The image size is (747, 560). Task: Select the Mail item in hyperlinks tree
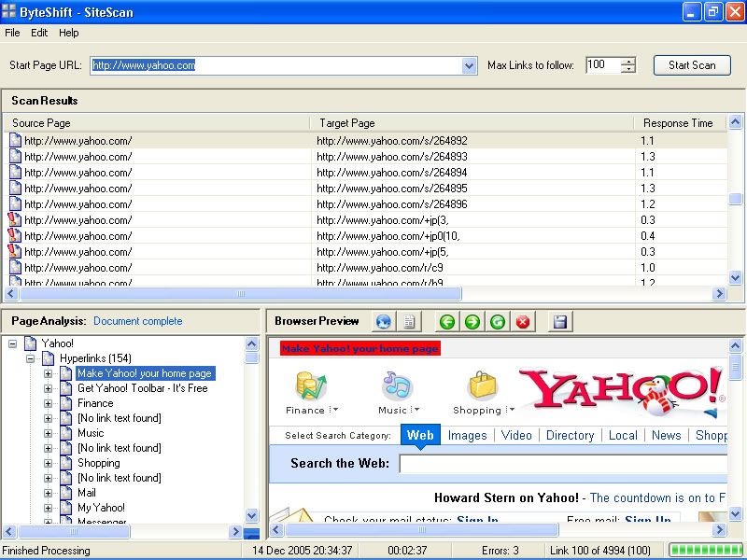(86, 493)
